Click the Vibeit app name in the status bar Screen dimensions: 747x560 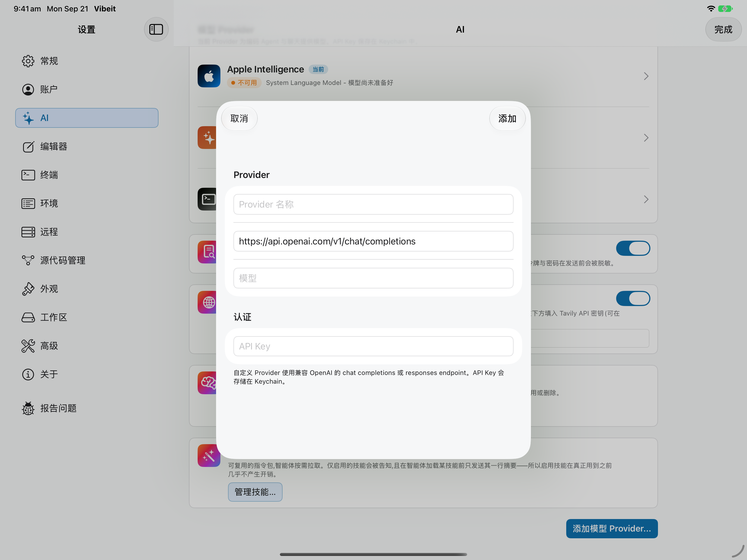click(105, 8)
